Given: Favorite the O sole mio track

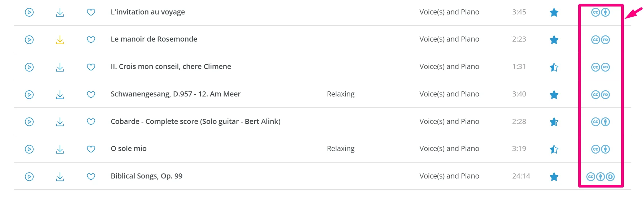Looking at the screenshot, I should (x=91, y=149).
